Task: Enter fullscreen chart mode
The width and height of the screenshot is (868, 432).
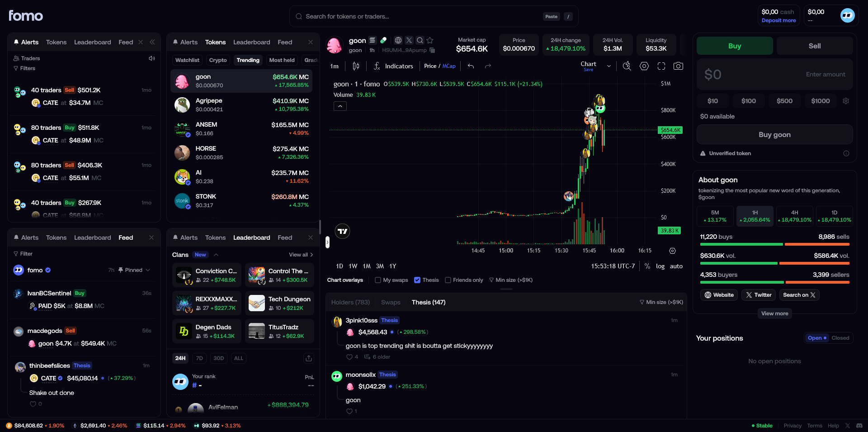Action: pyautogui.click(x=661, y=66)
